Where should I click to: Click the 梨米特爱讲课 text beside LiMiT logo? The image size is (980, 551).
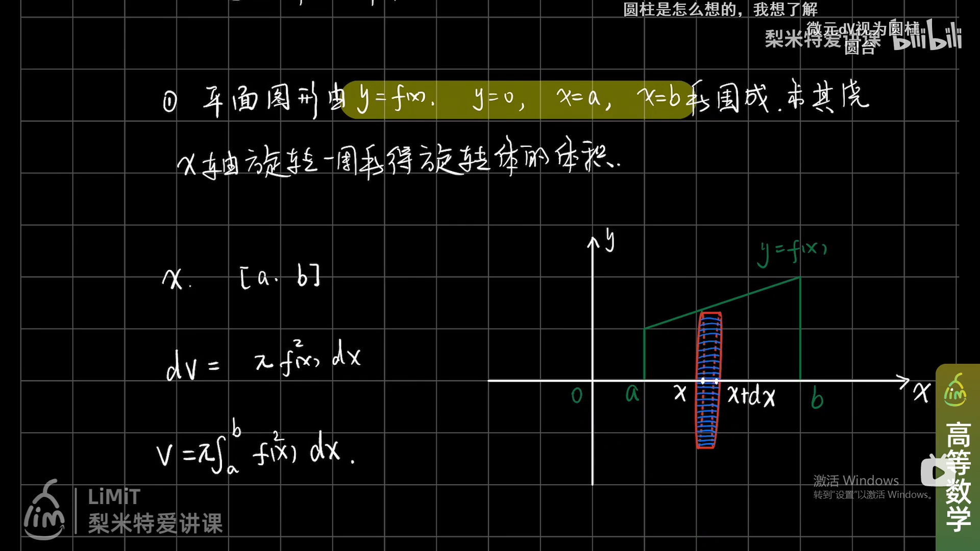tap(155, 523)
